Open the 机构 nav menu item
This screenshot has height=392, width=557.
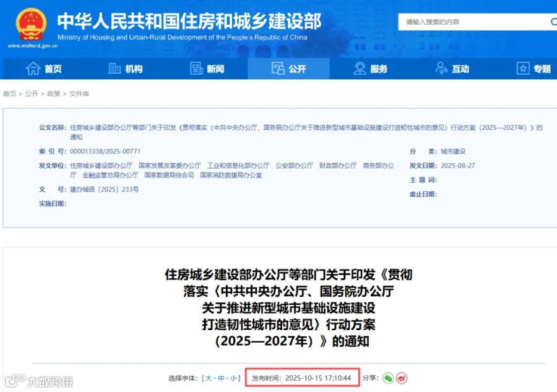(x=126, y=69)
